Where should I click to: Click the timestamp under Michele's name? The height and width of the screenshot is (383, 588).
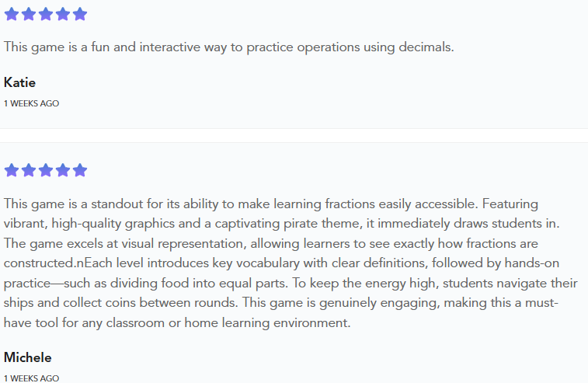[32, 378]
